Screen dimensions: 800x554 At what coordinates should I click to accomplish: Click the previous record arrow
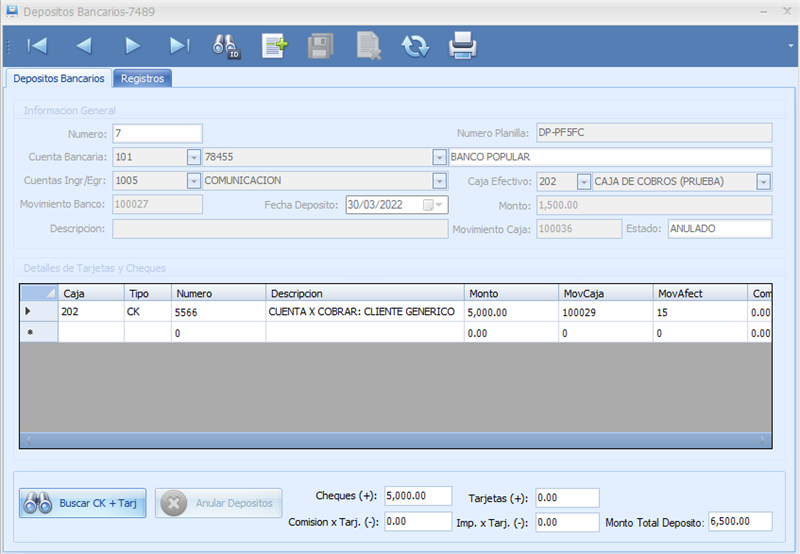pos(84,45)
